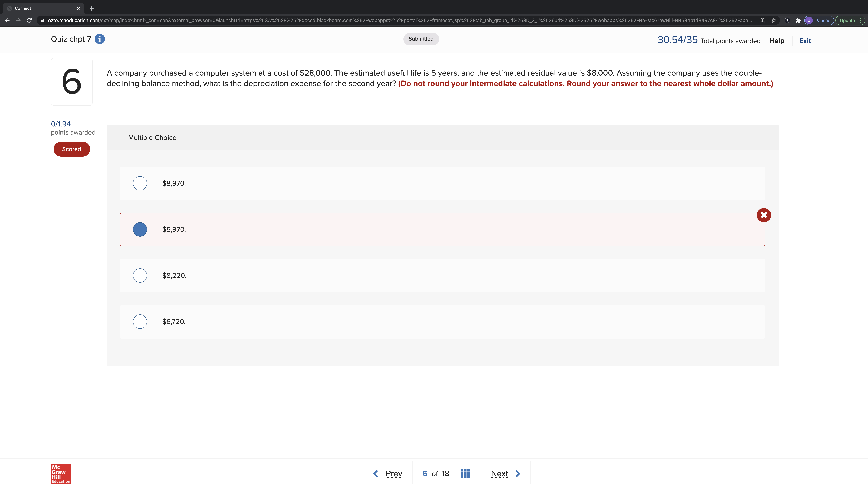Click the browser back arrow
The image size is (868, 488).
pos(7,21)
